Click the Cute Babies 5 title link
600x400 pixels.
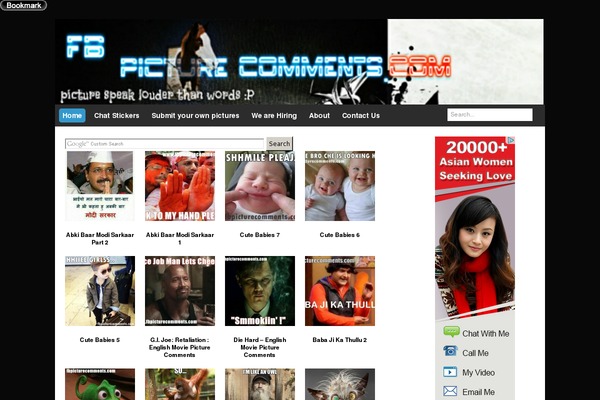(x=100, y=340)
